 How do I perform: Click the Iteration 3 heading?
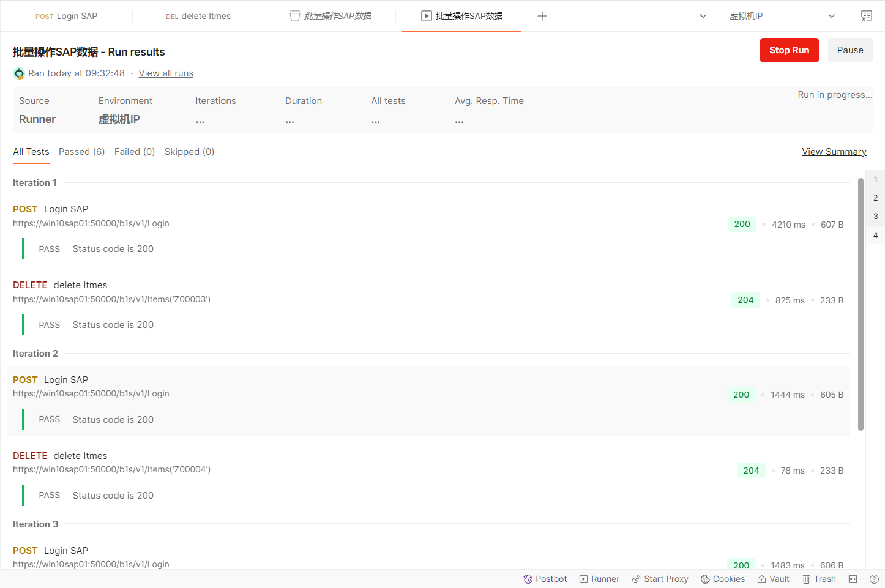[35, 524]
